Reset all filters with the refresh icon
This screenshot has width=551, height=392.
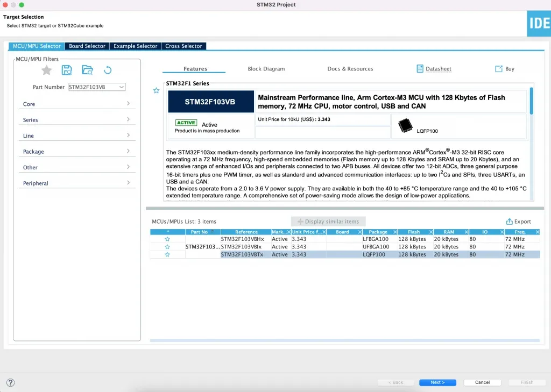108,70
